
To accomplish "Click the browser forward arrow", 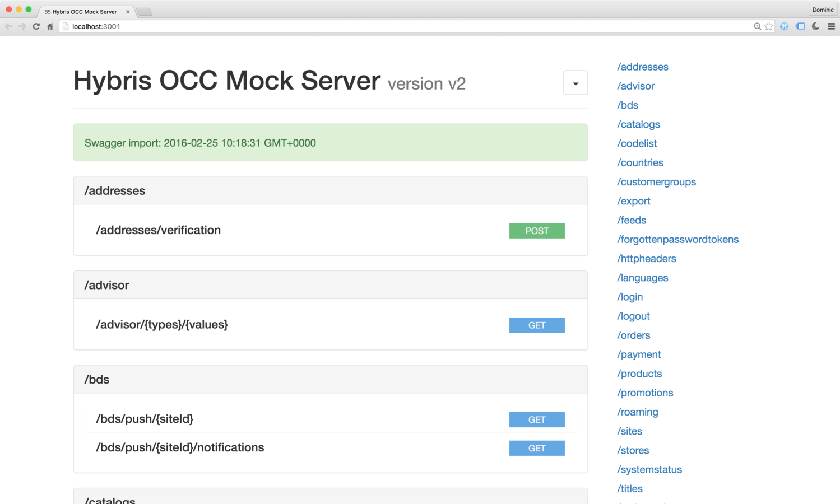I will coord(22,26).
